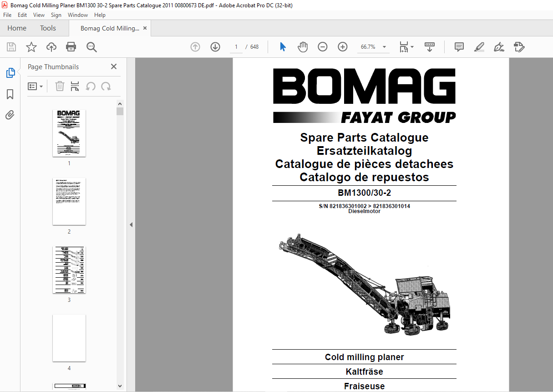This screenshot has height=392, width=553.
Task: Expand the fit page options dropdown arrow
Action: click(412, 47)
